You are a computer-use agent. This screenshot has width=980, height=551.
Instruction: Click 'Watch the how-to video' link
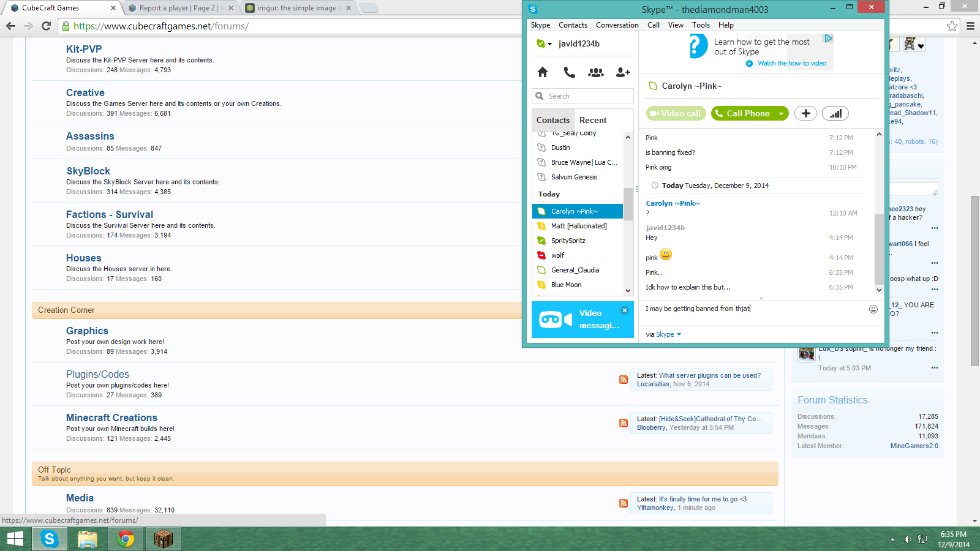(x=791, y=63)
